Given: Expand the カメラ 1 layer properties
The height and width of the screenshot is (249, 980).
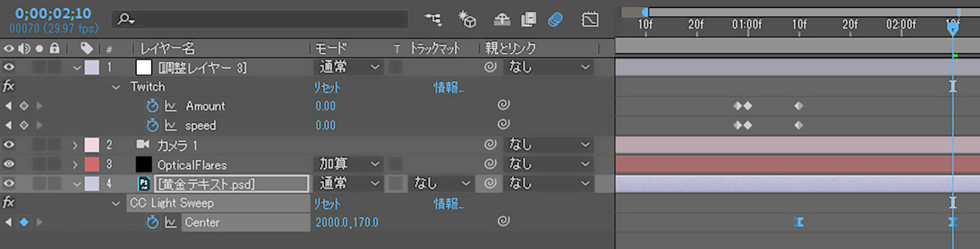Looking at the screenshot, I should coord(75,145).
